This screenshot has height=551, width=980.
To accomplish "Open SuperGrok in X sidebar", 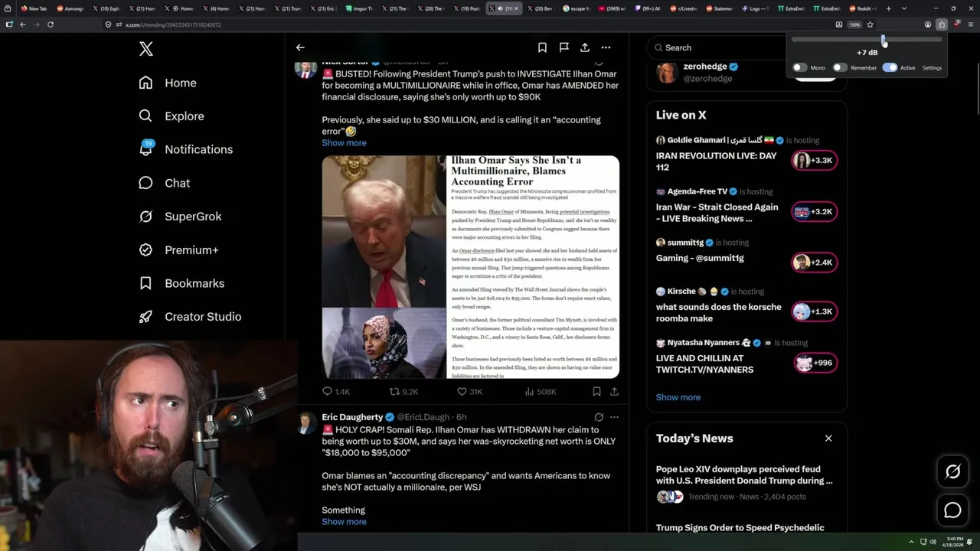I will tap(180, 217).
